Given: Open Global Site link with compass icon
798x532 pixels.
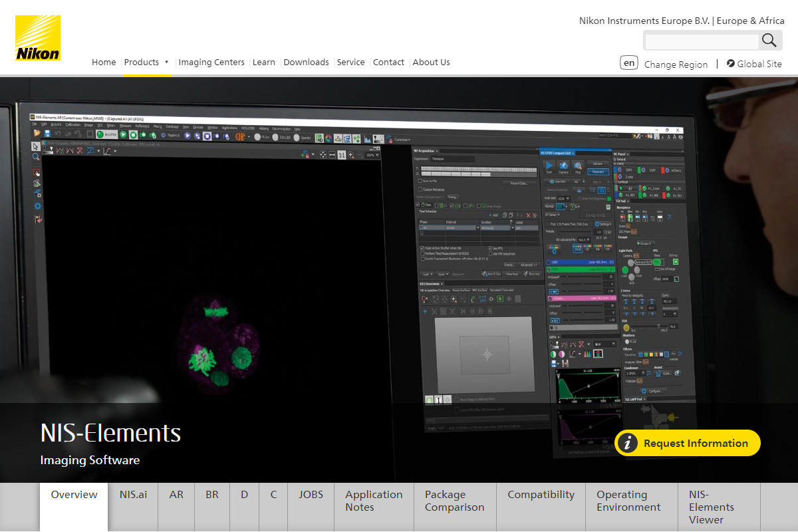Looking at the screenshot, I should tap(755, 64).
